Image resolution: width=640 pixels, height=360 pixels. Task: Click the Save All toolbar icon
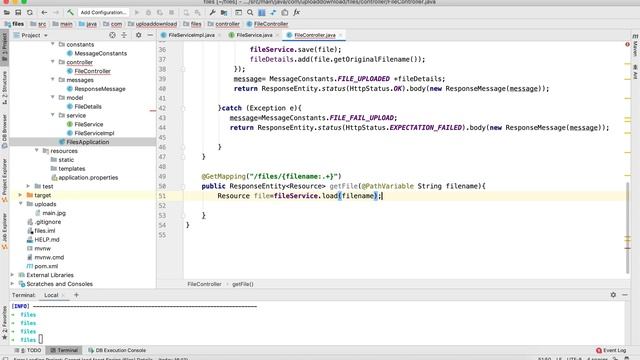tap(18, 13)
